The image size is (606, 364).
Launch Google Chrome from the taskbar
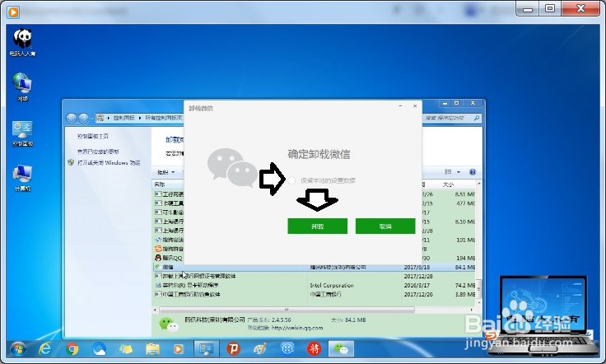pos(72,349)
